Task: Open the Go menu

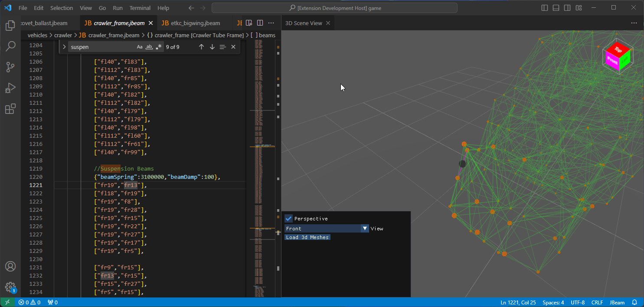Action: coord(102,8)
